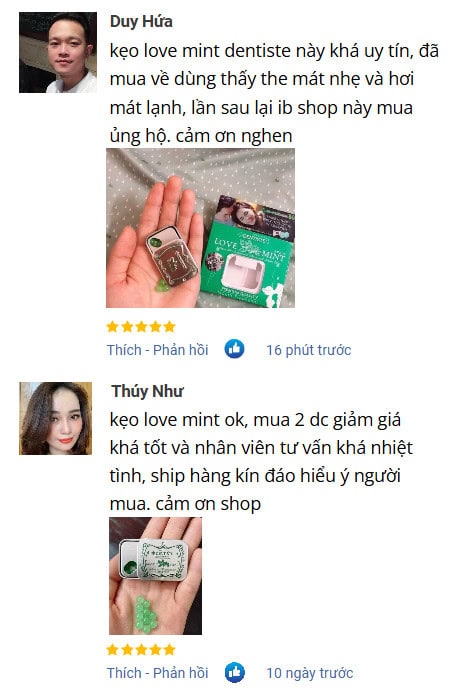Click Duy Hứa's review text about love mint dentiste
The image size is (465, 695).
[x=274, y=93]
